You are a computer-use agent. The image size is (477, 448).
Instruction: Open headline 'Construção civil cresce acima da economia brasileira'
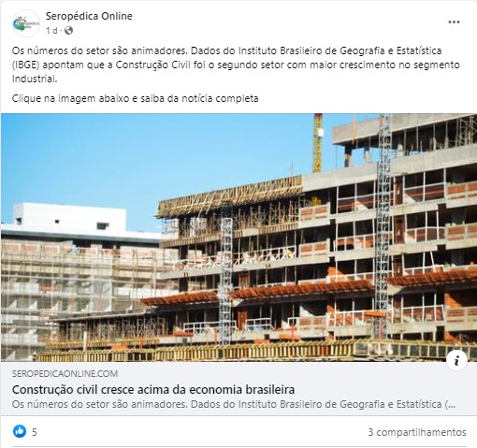[x=153, y=390]
